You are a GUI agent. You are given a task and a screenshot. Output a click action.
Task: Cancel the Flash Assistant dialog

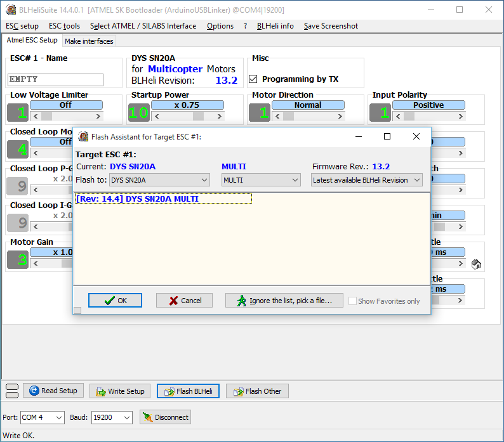coord(184,301)
